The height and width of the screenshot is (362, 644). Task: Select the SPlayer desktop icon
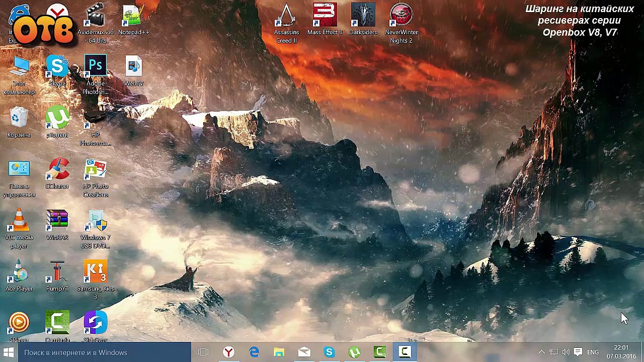tap(19, 327)
